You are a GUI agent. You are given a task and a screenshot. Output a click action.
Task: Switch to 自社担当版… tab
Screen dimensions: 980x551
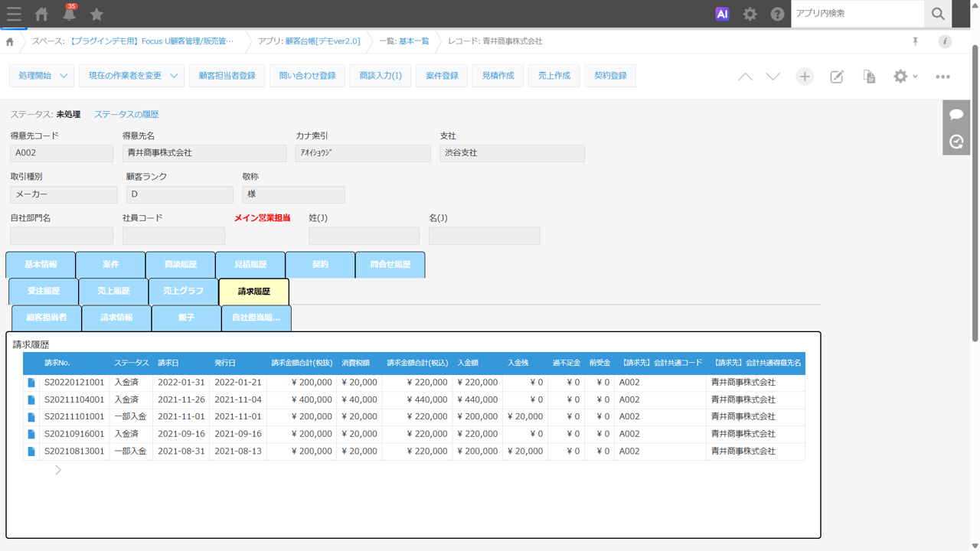[x=256, y=318]
